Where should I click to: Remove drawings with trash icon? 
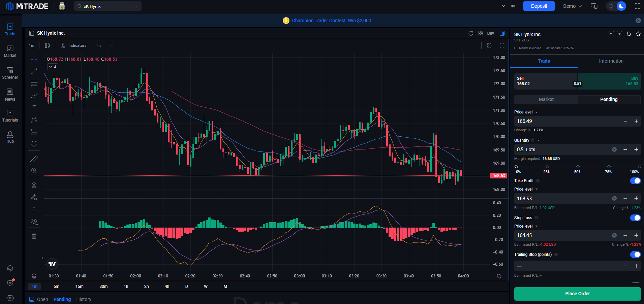pyautogui.click(x=34, y=236)
